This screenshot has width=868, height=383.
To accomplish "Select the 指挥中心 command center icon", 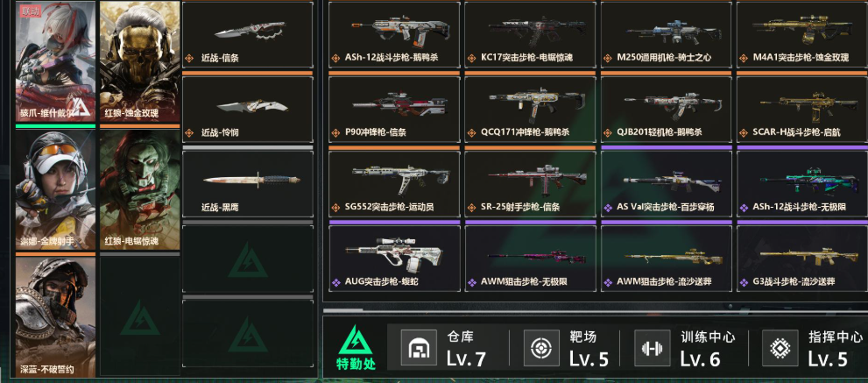I will (x=780, y=348).
